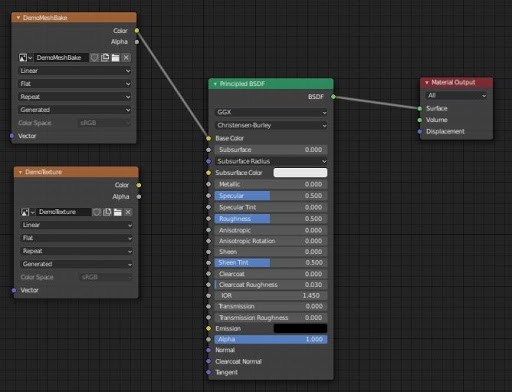Open Generated source dropdown in DemoMeshBake node

click(x=75, y=110)
